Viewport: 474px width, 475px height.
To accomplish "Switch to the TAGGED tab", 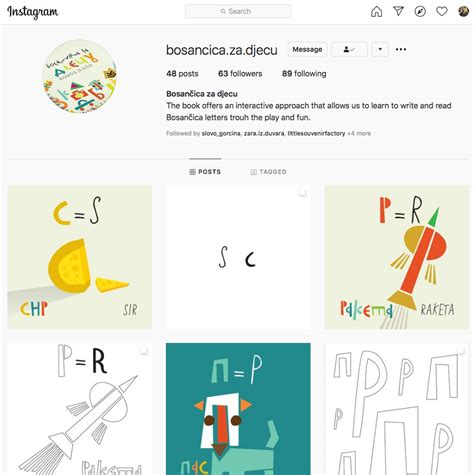I will (268, 172).
